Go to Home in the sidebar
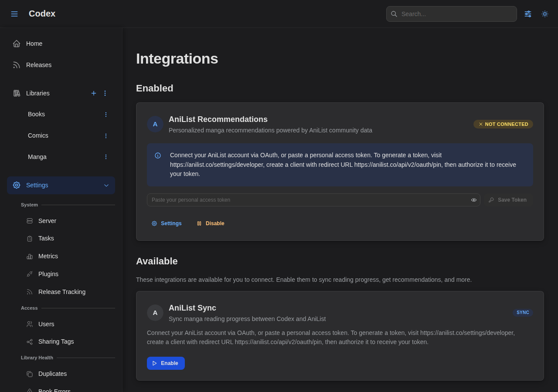558x392 pixels. point(61,44)
